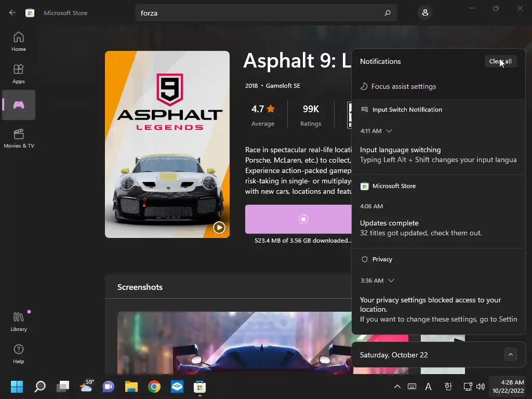This screenshot has width=532, height=399.
Task: Open Help in the sidebar
Action: [x=19, y=354]
